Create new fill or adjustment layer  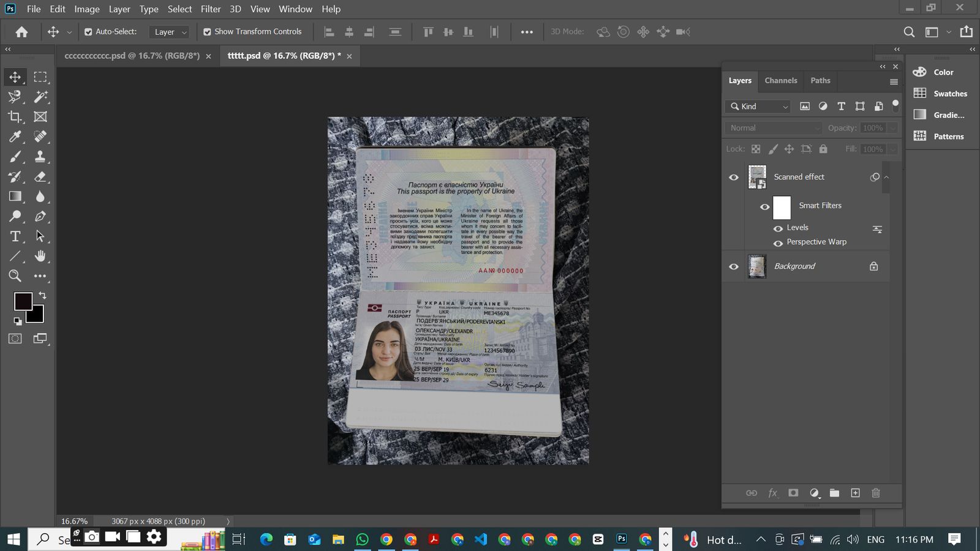point(815,493)
